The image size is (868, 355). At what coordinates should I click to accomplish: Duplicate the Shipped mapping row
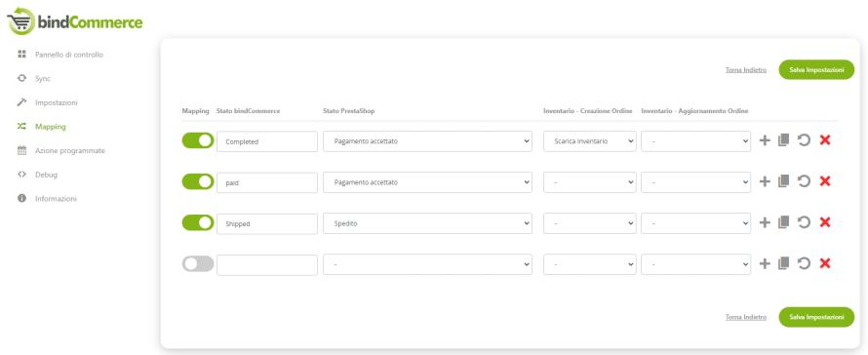[783, 222]
